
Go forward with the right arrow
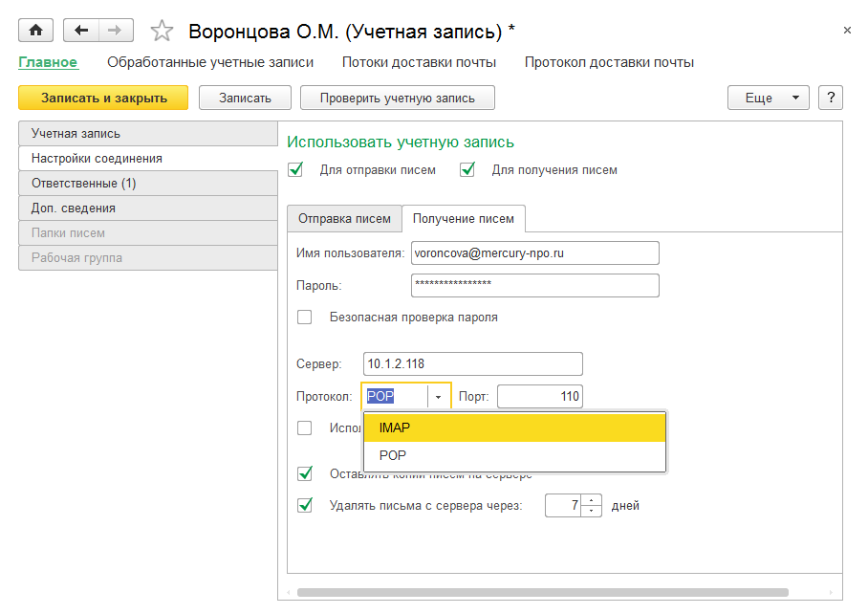click(x=115, y=31)
